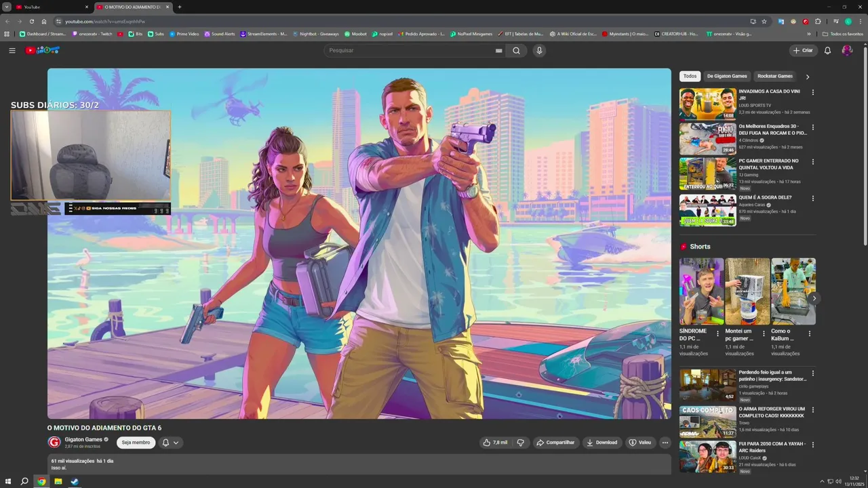Click the Seja membro button
The height and width of the screenshot is (488, 868).
pos(136,443)
